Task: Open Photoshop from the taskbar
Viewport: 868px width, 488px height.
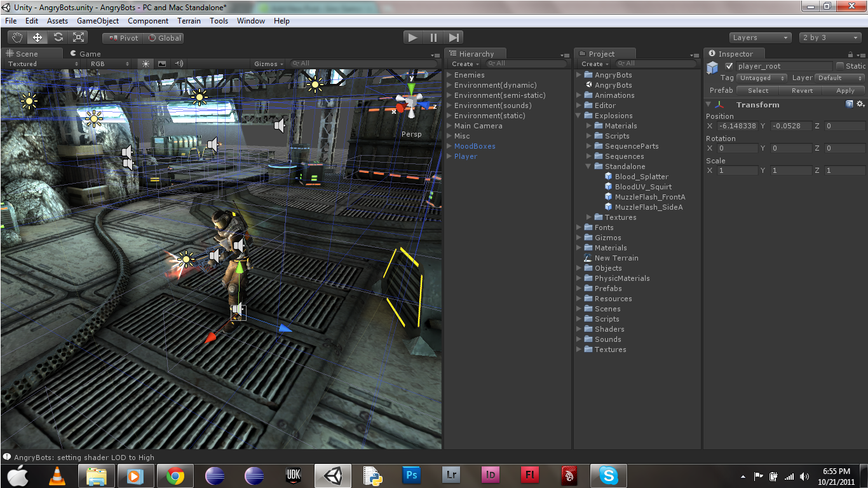Action: pyautogui.click(x=411, y=475)
